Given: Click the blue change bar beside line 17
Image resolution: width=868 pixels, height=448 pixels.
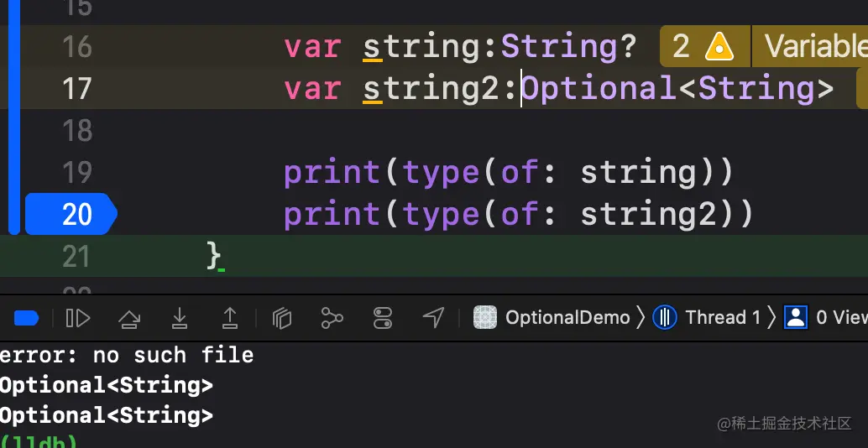Looking at the screenshot, I should (13, 88).
